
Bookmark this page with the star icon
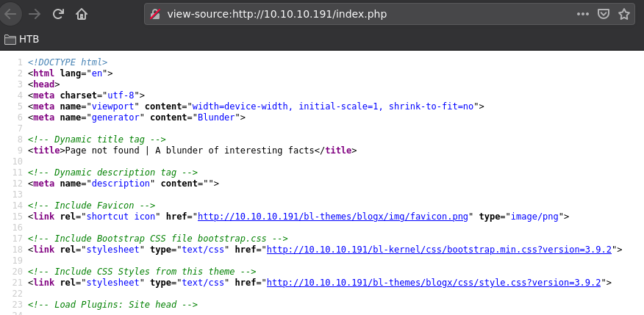624,14
